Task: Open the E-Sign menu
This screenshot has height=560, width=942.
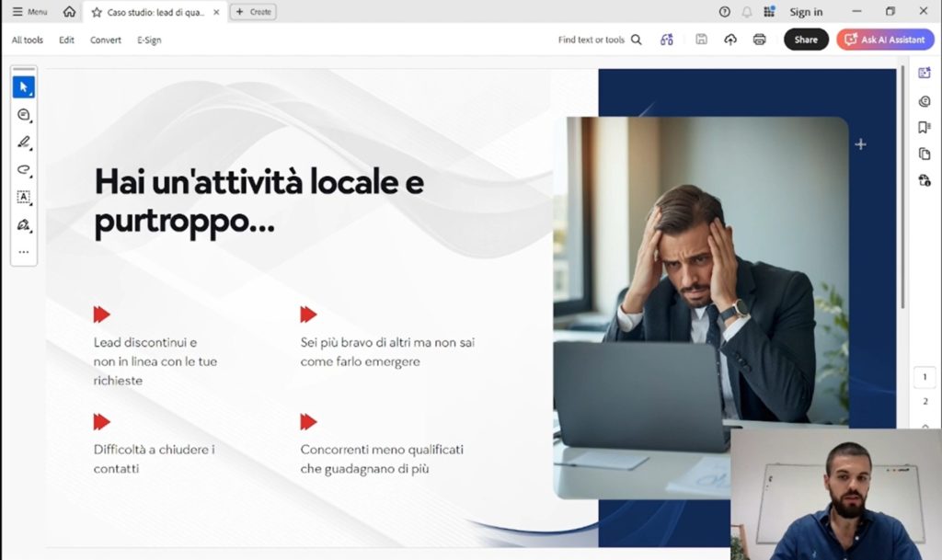Action: 149,40
